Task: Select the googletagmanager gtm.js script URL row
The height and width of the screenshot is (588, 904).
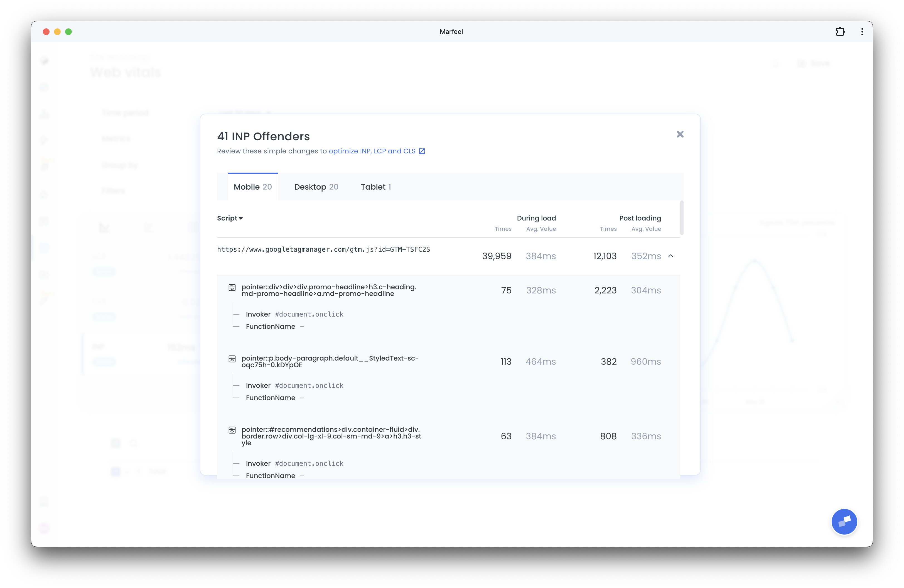Action: (x=323, y=249)
